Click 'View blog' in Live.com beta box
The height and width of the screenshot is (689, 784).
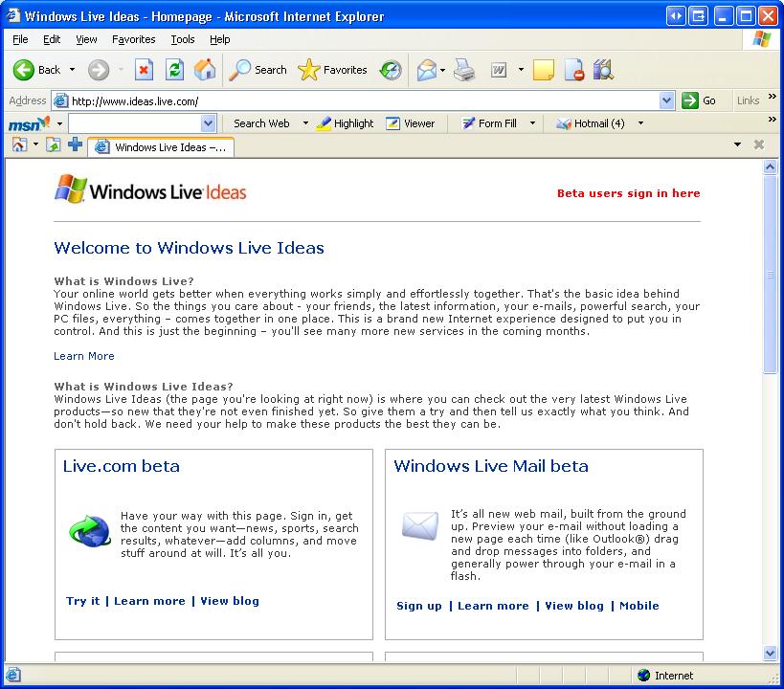(x=230, y=601)
